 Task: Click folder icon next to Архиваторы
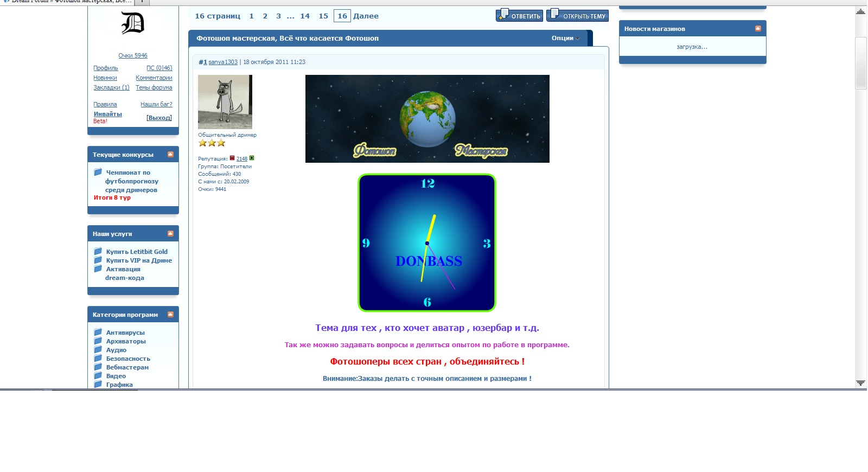point(98,341)
